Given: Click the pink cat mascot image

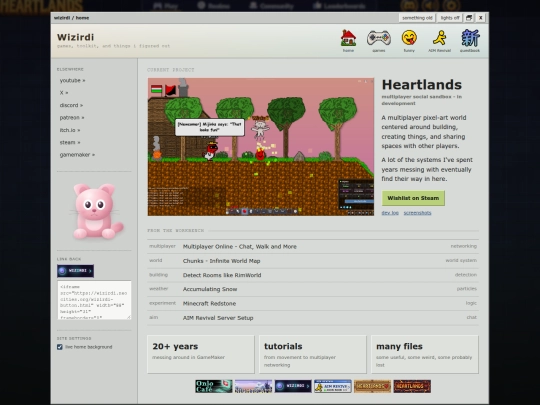Looking at the screenshot, I should pyautogui.click(x=97, y=211).
